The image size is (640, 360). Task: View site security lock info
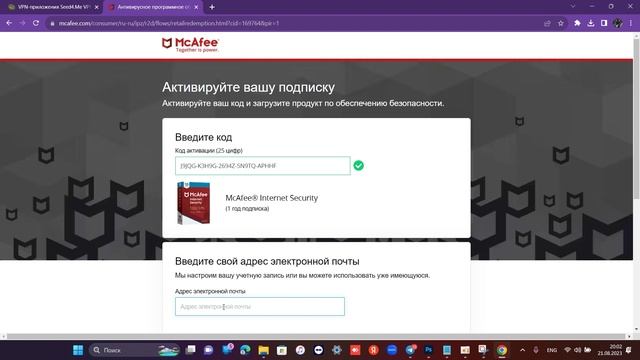point(52,24)
